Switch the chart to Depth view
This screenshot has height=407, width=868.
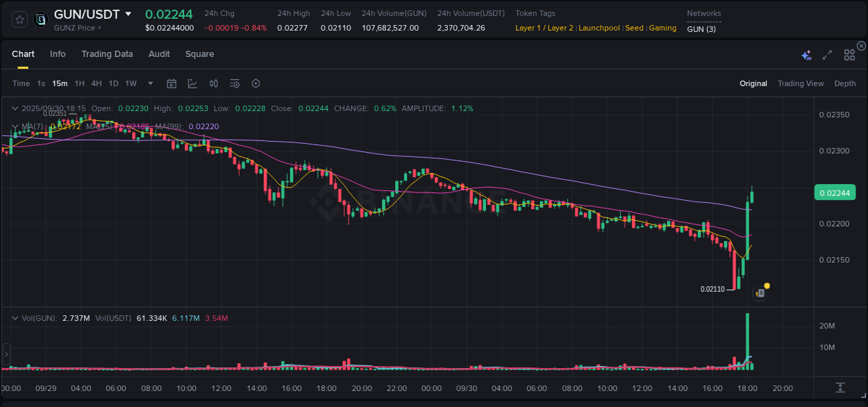point(844,83)
